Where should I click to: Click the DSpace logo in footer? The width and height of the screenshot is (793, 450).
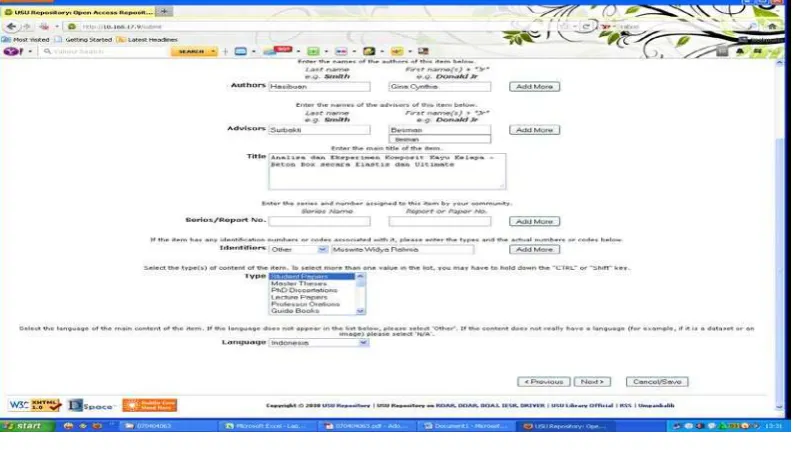[92, 405]
